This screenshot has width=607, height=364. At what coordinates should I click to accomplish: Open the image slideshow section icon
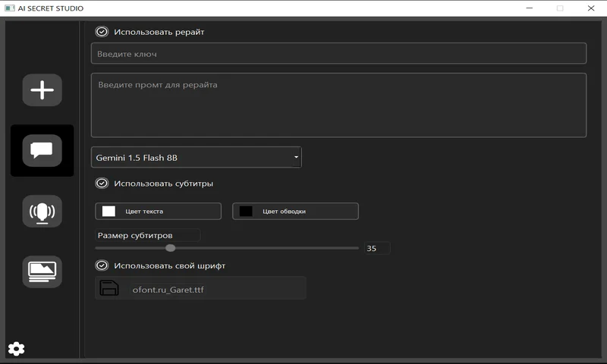tap(42, 271)
